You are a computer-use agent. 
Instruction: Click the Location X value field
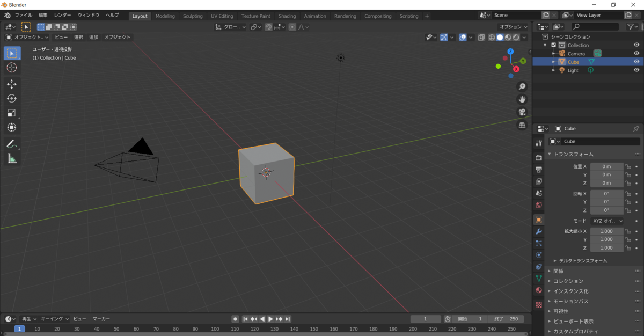(x=606, y=166)
